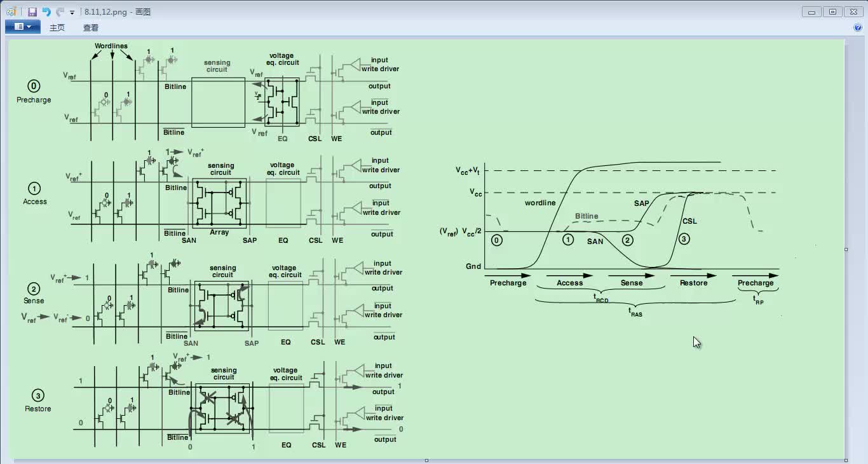Screen dimensions: 868x464
Task: Click the Paint application icon in title bar
Action: [11, 11]
